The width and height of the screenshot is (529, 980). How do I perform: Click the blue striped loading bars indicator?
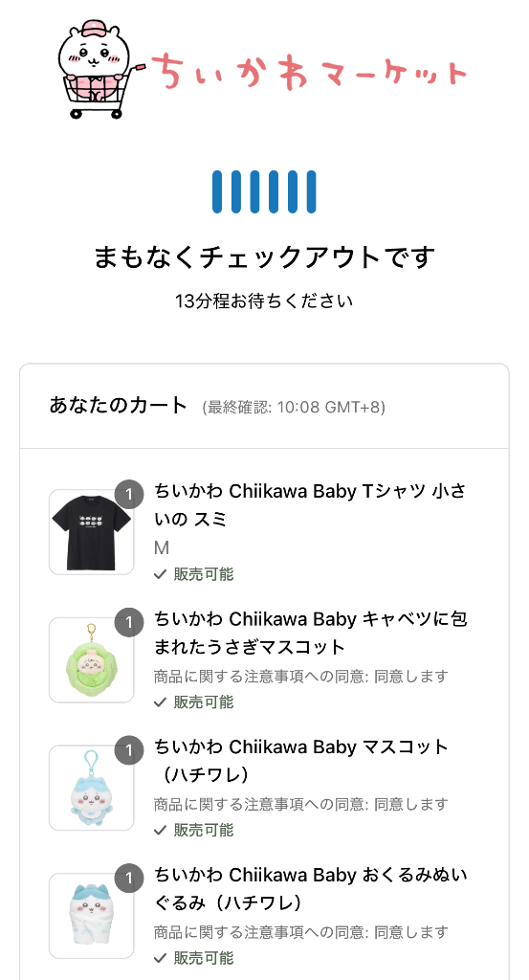pos(264,191)
